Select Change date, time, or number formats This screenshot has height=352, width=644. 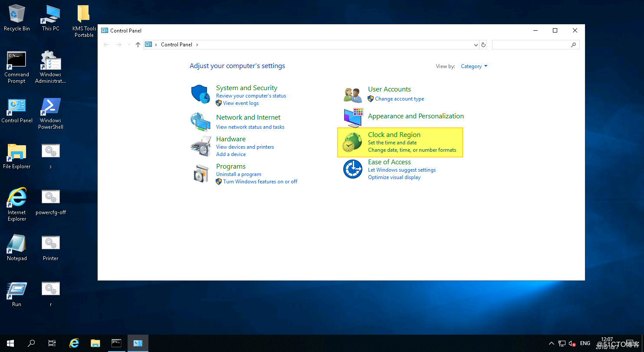(412, 150)
